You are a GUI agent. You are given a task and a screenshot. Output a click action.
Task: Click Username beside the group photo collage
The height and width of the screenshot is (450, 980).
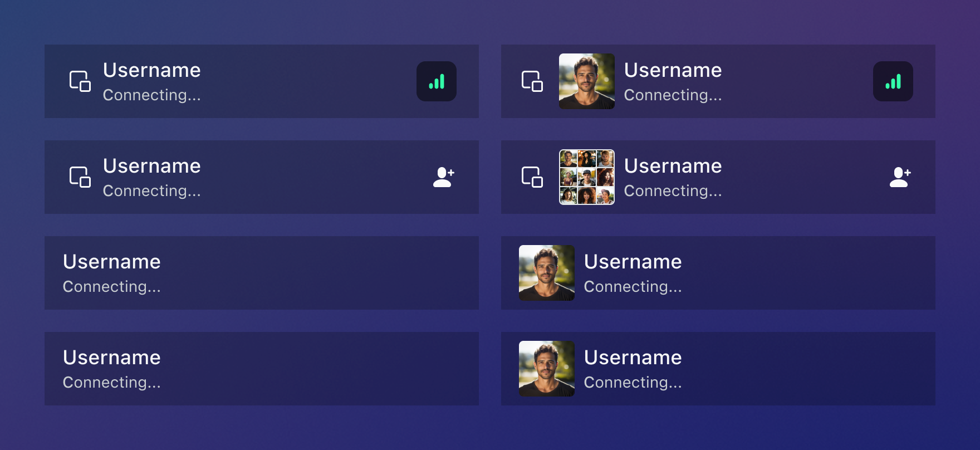click(673, 166)
